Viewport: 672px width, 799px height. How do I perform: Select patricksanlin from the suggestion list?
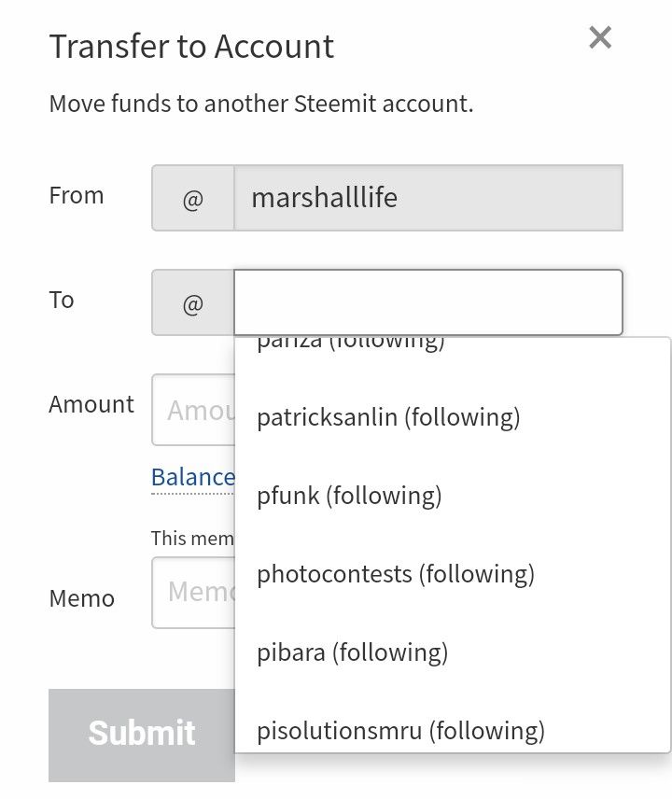453,417
